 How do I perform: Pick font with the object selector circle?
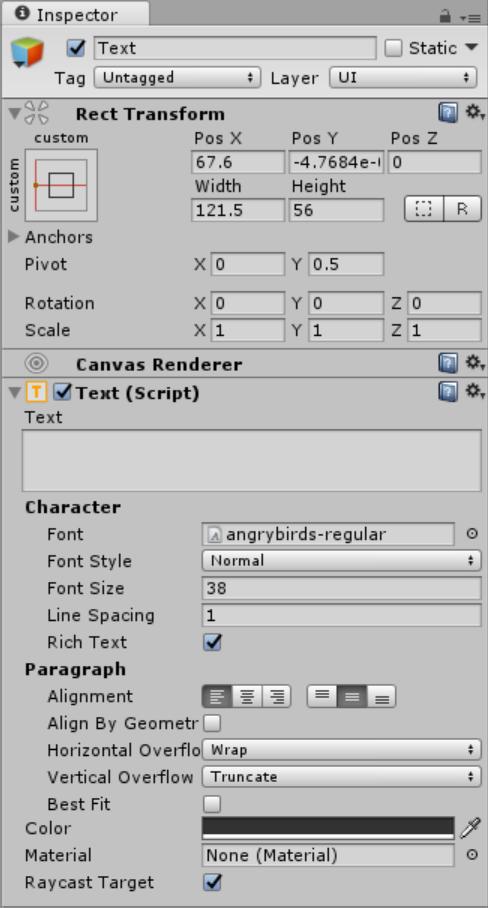coord(472,534)
